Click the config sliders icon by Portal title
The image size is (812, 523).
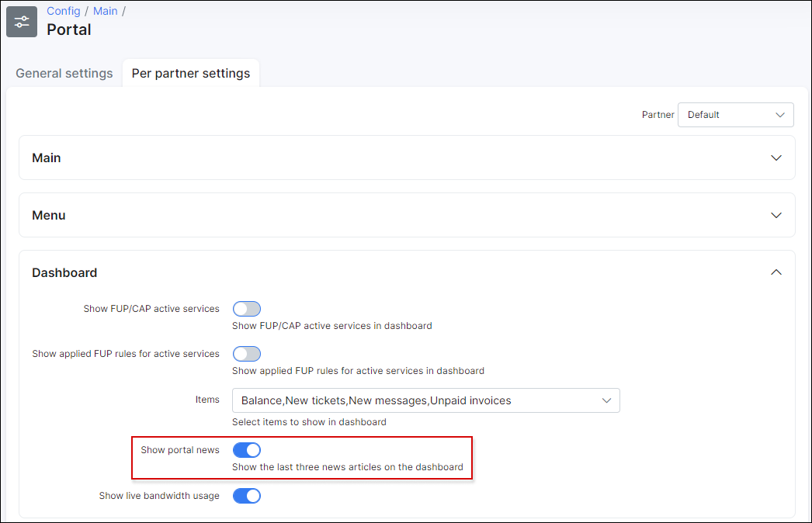tap(22, 22)
